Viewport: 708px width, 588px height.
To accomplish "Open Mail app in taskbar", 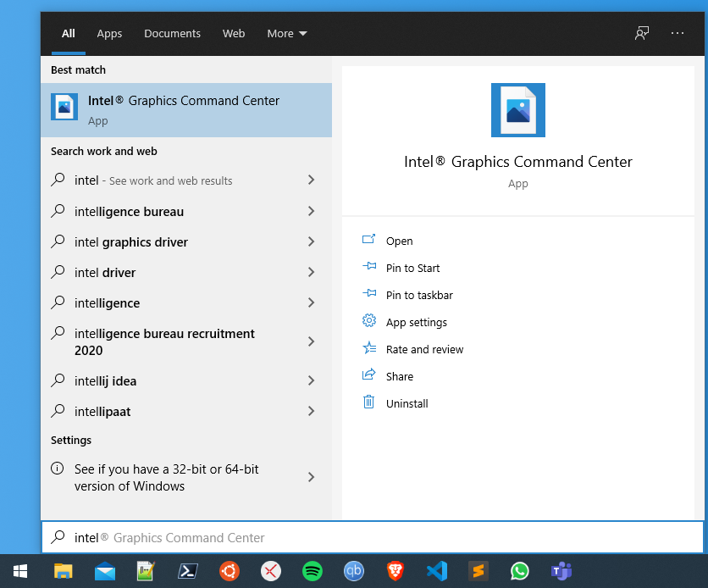I will (105, 571).
